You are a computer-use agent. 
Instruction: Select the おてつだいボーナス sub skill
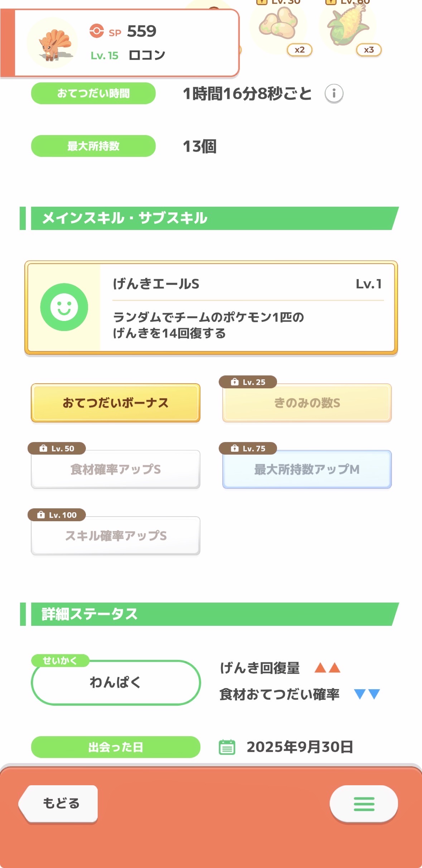click(x=115, y=403)
